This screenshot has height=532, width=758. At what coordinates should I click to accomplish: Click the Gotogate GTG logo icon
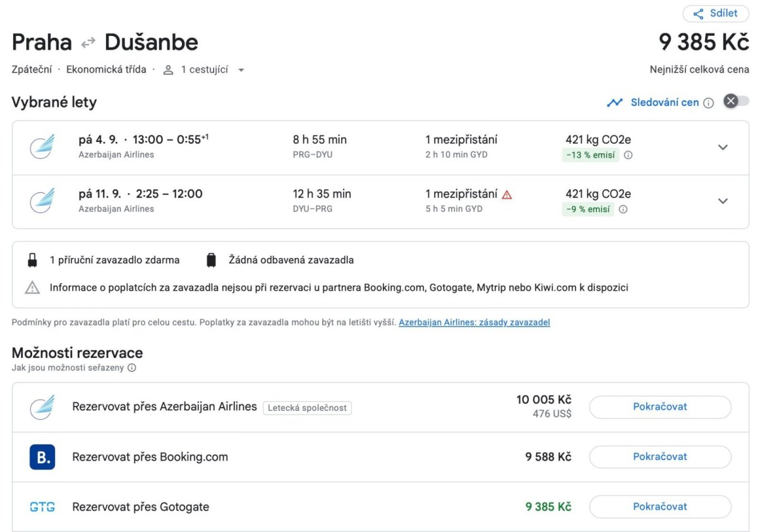pyautogui.click(x=42, y=507)
